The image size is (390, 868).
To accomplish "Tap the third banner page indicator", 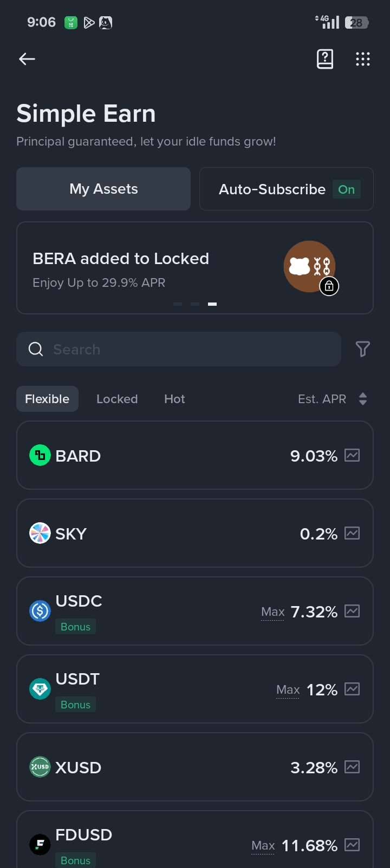I will 212,304.
